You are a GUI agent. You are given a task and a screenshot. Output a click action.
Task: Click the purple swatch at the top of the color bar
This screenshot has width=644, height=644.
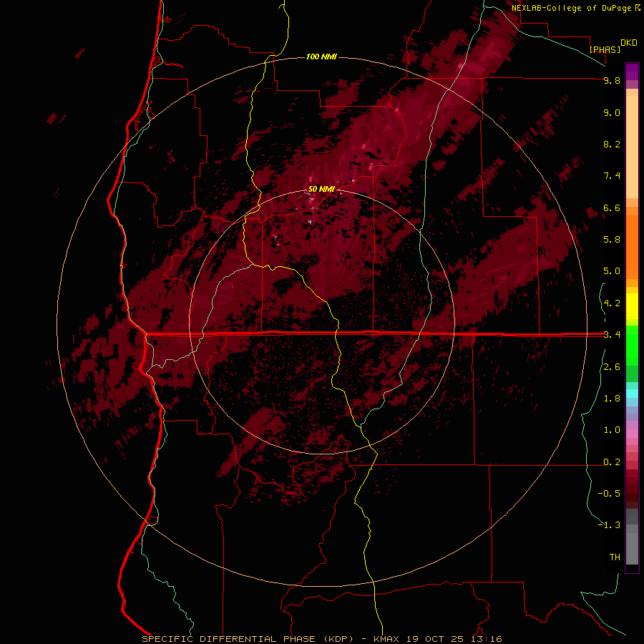(632, 72)
